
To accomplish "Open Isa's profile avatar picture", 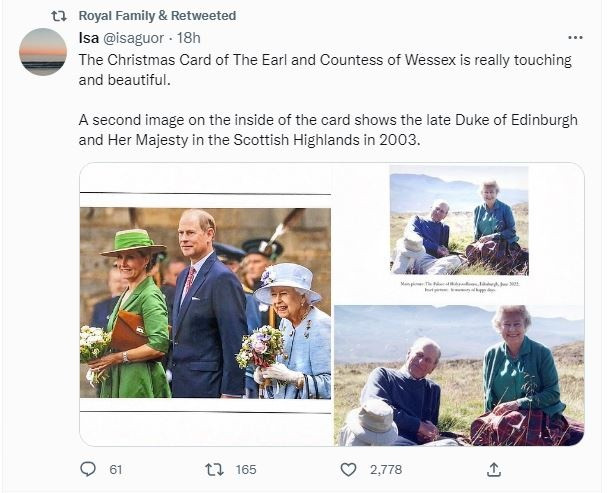I will (43, 52).
